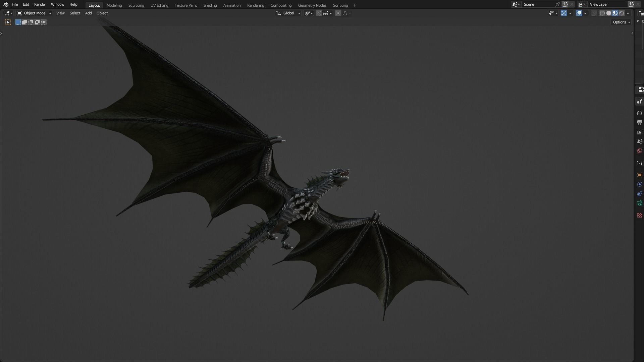Open Global transform orientation dropdown
Image resolution: width=644 pixels, height=362 pixels.
pos(288,13)
